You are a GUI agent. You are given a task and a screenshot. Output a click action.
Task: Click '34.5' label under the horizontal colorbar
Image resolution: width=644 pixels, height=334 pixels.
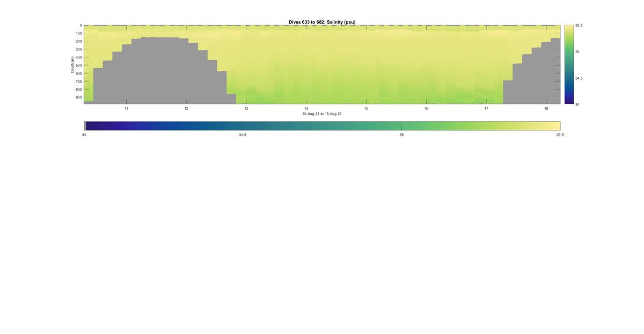point(243,135)
